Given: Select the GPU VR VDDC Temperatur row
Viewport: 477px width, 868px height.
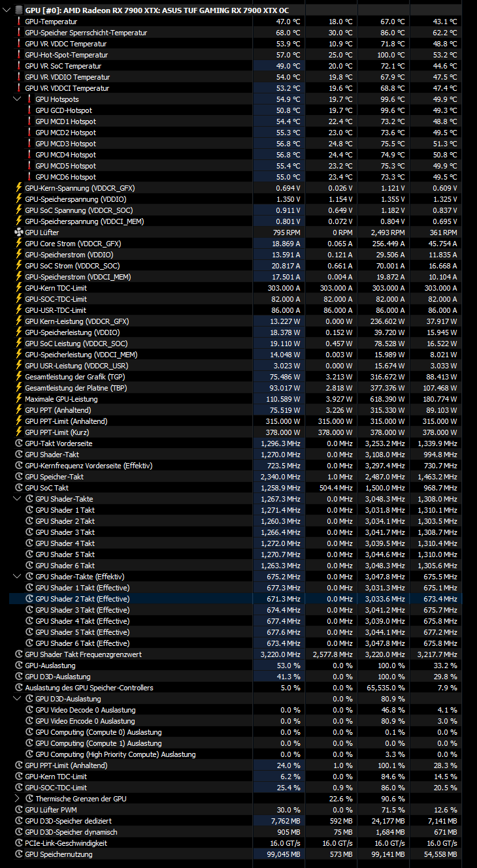Looking at the screenshot, I should click(x=235, y=44).
